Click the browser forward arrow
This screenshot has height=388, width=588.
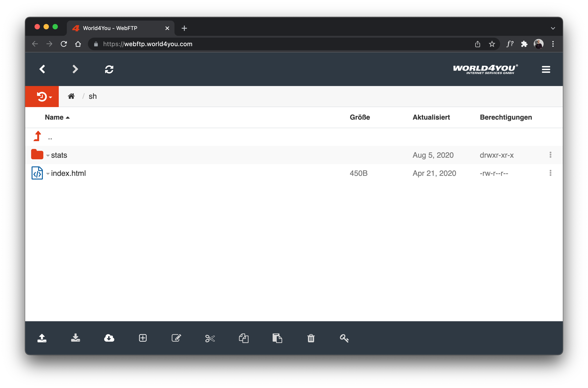(x=49, y=44)
